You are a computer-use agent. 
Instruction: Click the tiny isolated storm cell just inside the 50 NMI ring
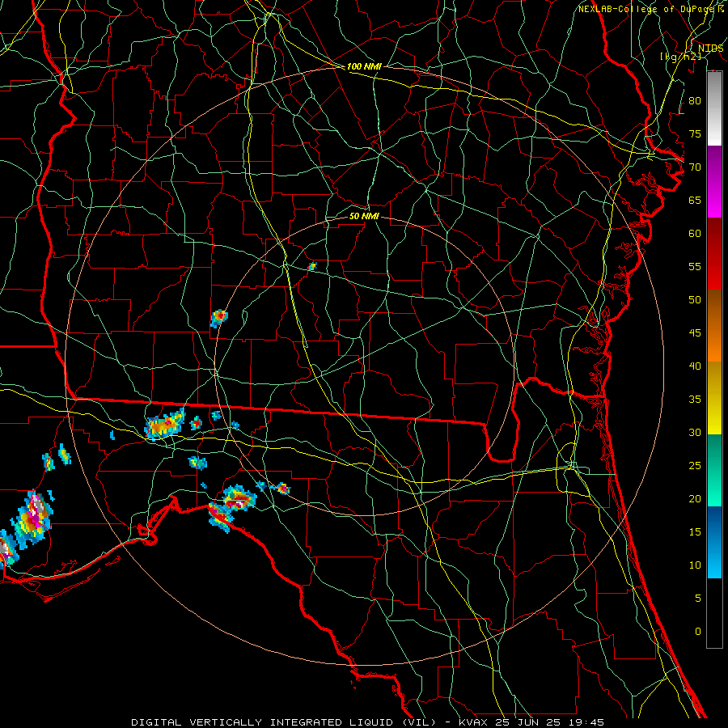coord(312,266)
